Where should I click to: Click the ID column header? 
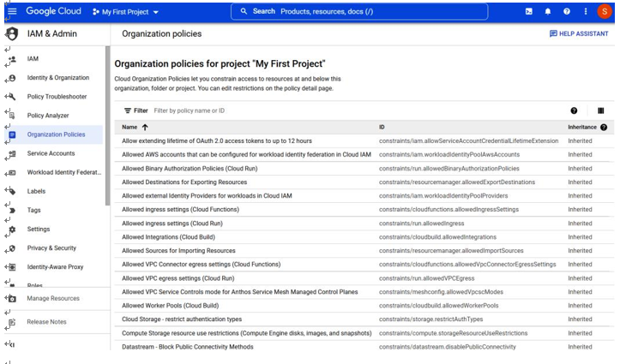pyautogui.click(x=382, y=127)
